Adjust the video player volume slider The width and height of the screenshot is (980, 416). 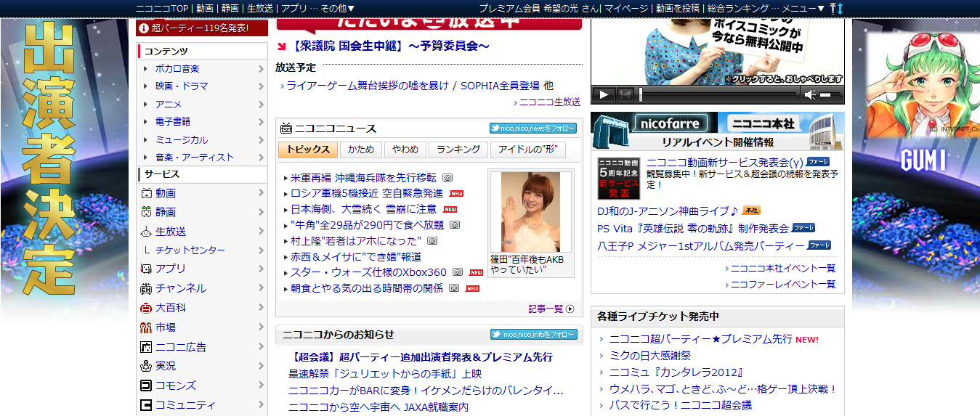(830, 94)
